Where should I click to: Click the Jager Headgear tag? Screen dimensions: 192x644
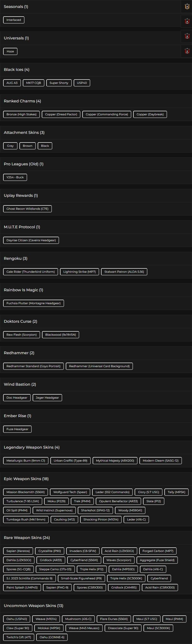(47, 398)
